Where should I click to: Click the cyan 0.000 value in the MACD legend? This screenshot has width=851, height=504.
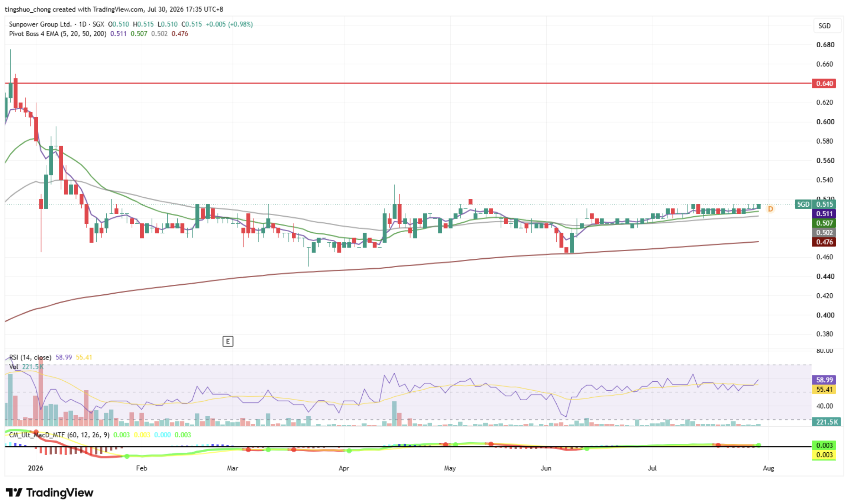click(162, 435)
